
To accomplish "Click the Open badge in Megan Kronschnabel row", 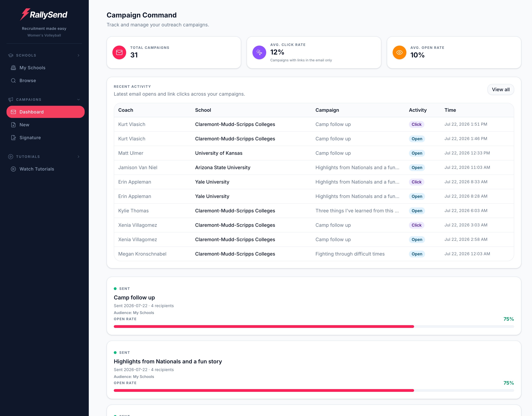I will click(417, 254).
